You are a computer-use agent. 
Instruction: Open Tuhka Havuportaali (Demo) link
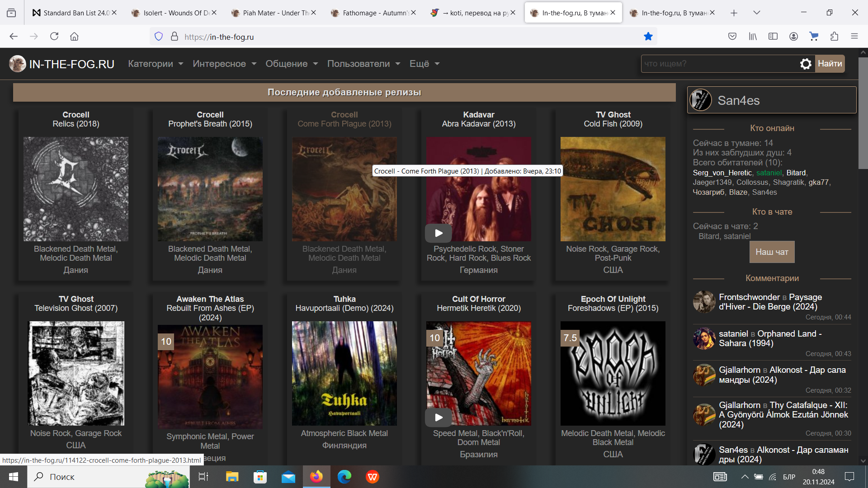coord(344,304)
